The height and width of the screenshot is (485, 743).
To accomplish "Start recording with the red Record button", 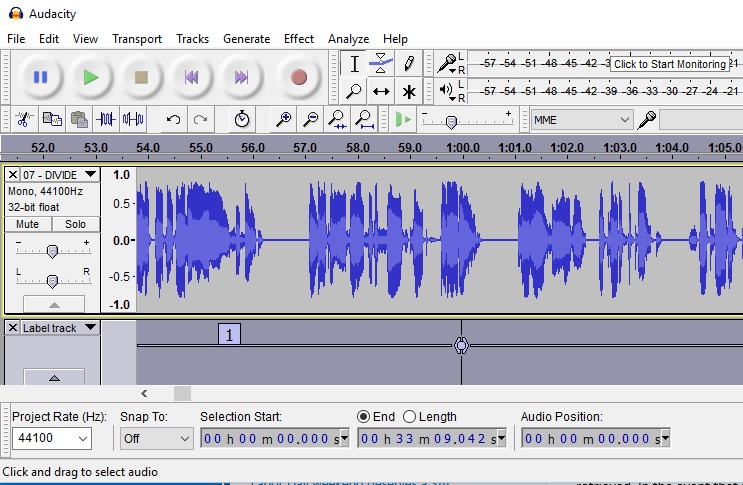I will [x=299, y=77].
